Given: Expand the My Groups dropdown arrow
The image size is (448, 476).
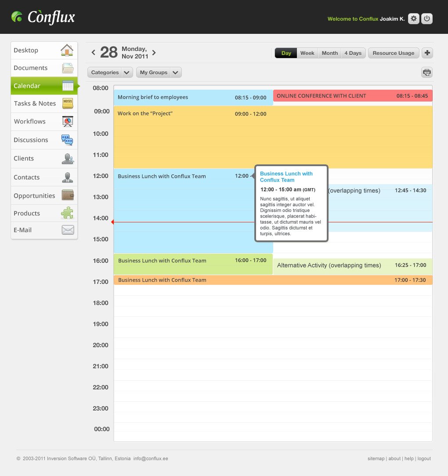Looking at the screenshot, I should pyautogui.click(x=176, y=72).
